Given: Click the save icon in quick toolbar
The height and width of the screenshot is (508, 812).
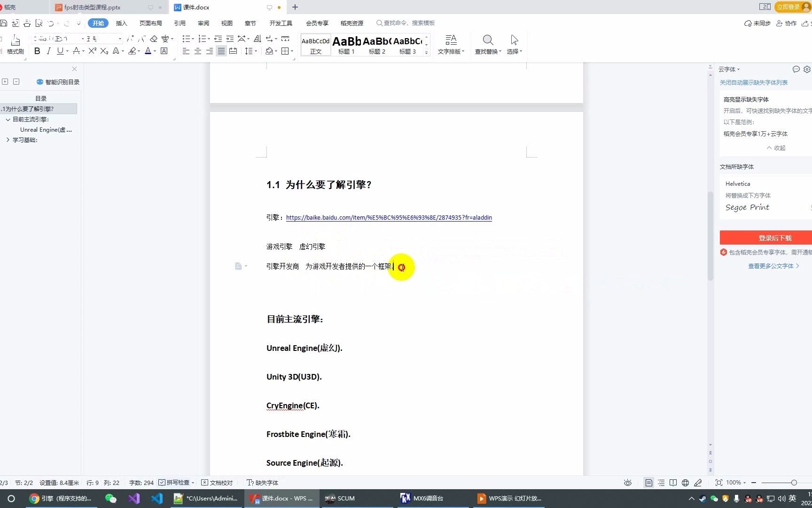Looking at the screenshot, I should click(x=4, y=23).
